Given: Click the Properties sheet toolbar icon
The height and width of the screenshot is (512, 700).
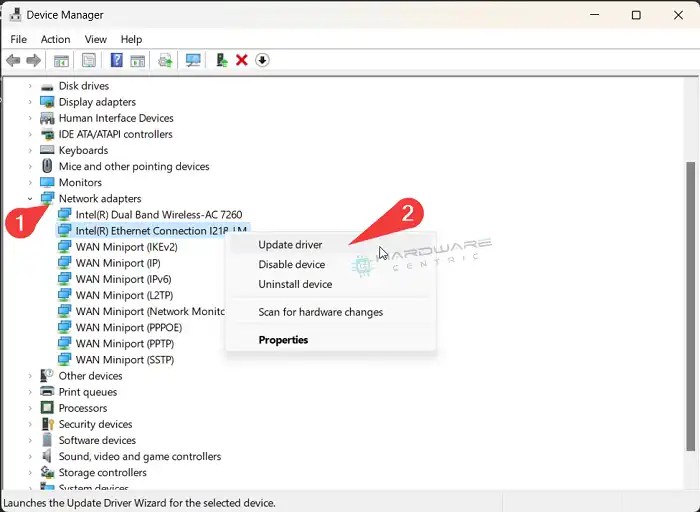Looking at the screenshot, I should 89,60.
